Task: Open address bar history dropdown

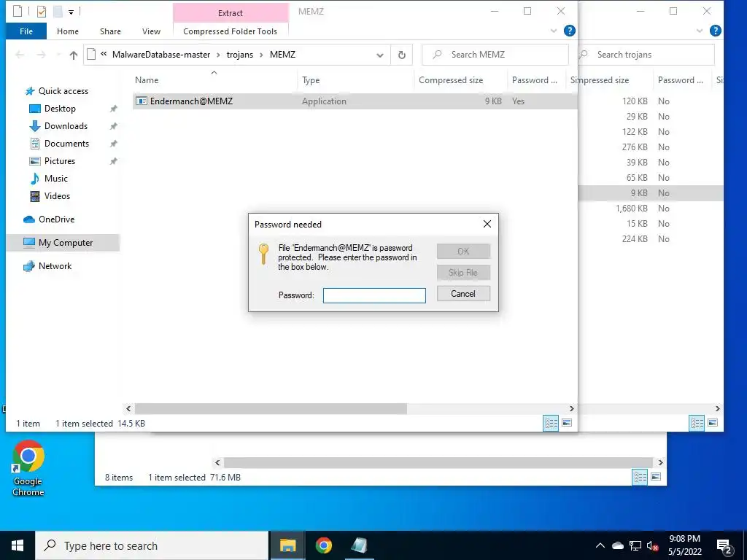Action: tap(379, 55)
